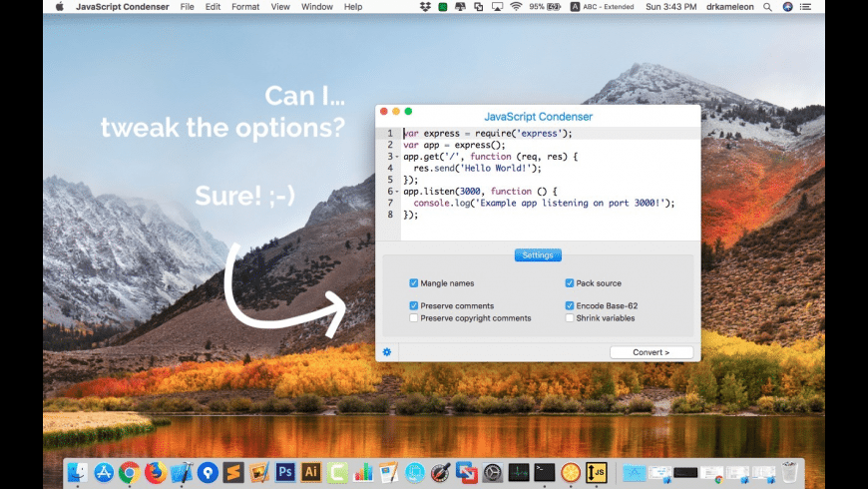
Task: Open the Apple menu
Action: pyautogui.click(x=60, y=7)
